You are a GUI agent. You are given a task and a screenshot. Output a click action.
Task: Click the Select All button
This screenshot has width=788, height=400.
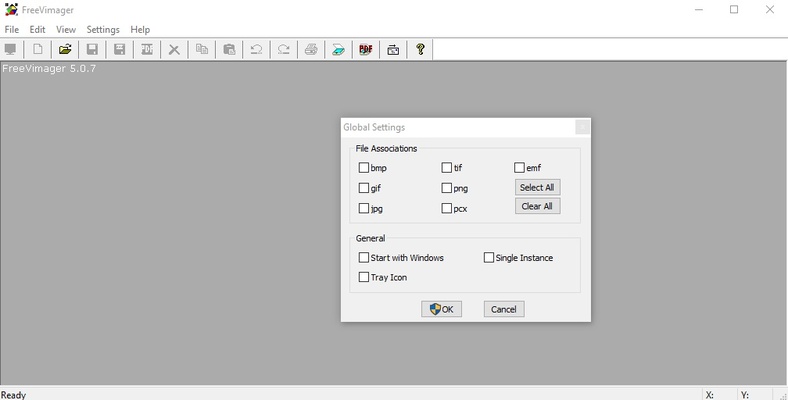pyautogui.click(x=537, y=187)
